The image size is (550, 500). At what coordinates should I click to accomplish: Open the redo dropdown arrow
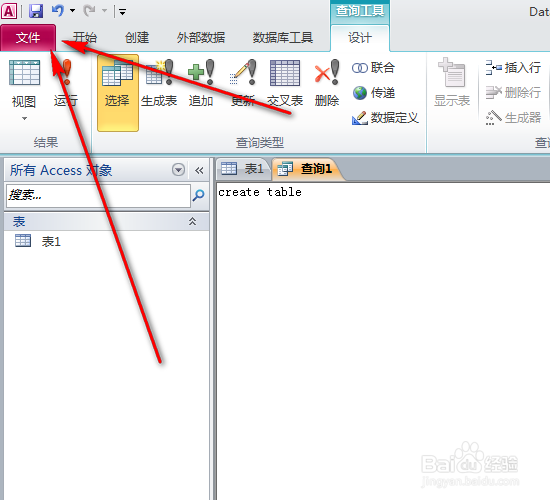click(104, 11)
